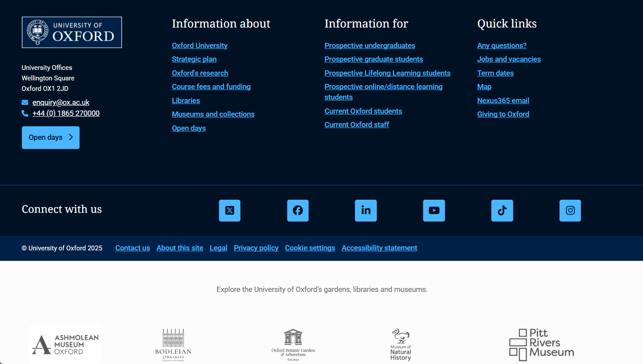This screenshot has width=643, height=364.
Task: Click the University of Oxford crest logo
Action: (72, 32)
